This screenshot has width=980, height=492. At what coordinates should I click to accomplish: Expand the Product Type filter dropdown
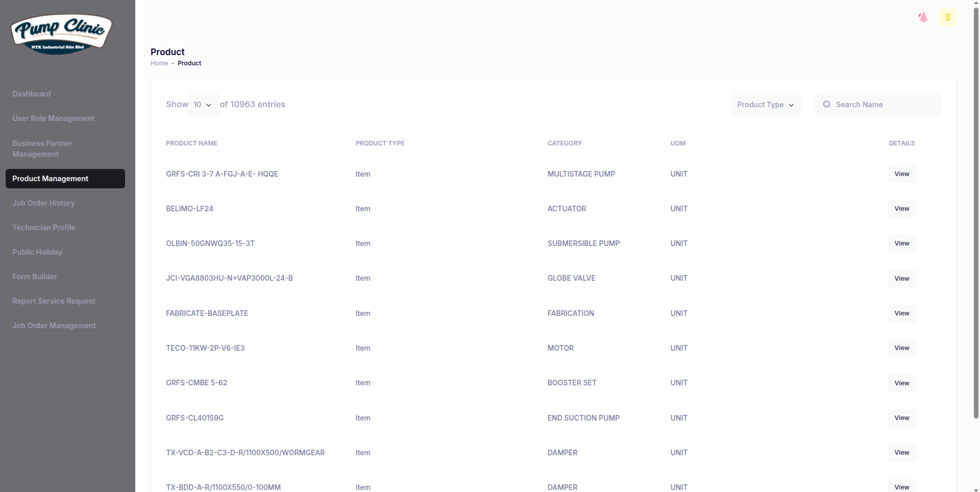[x=766, y=105]
